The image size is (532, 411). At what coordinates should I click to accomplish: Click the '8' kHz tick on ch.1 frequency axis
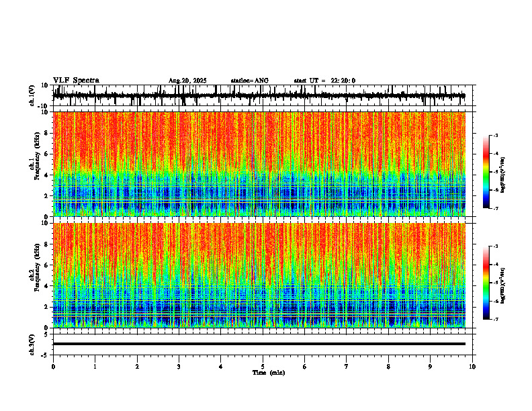point(47,133)
